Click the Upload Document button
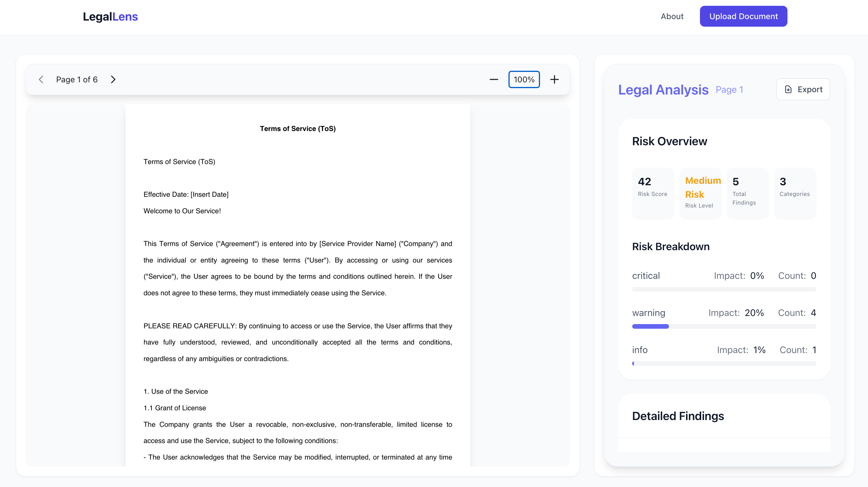The image size is (868, 487). click(x=743, y=16)
